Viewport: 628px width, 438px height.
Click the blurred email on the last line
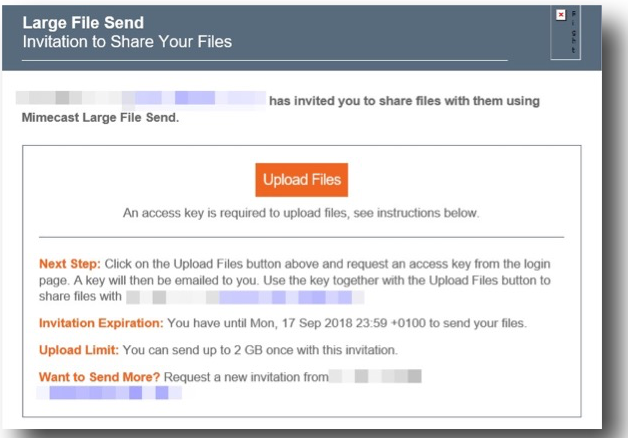tap(108, 394)
